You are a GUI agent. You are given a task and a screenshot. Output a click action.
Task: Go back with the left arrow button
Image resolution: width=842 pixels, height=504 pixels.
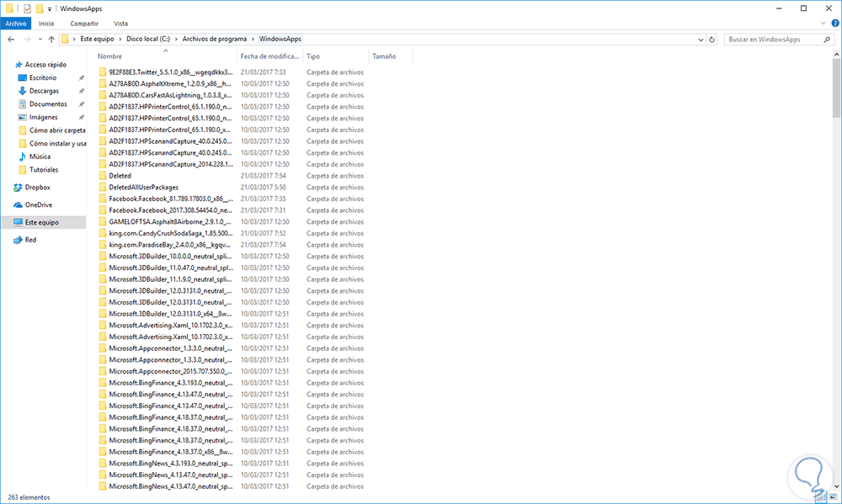coord(11,40)
